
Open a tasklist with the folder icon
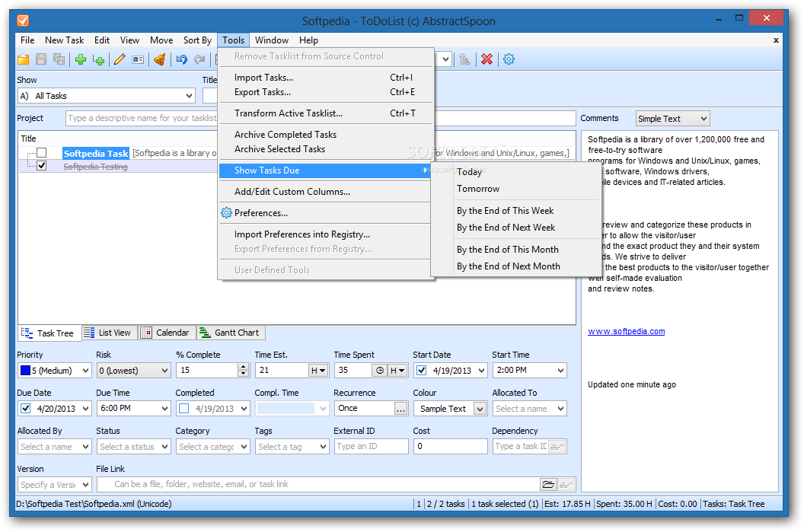[x=23, y=59]
